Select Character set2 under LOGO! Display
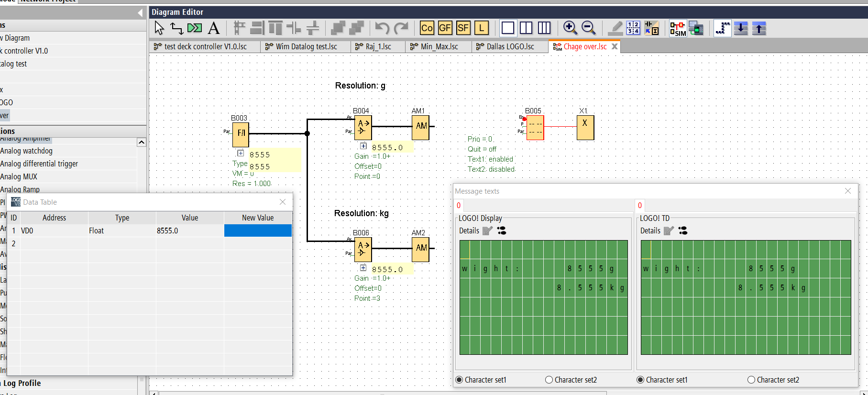The image size is (868, 395). [549, 380]
